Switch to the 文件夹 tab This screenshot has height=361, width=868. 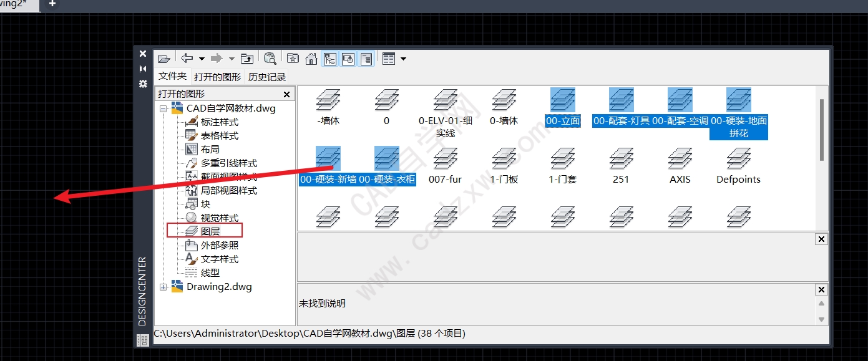coord(172,76)
